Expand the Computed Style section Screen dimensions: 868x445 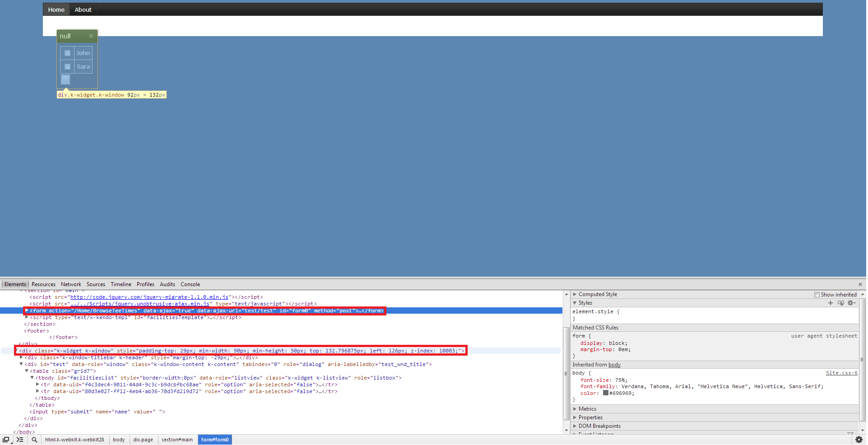click(x=575, y=294)
